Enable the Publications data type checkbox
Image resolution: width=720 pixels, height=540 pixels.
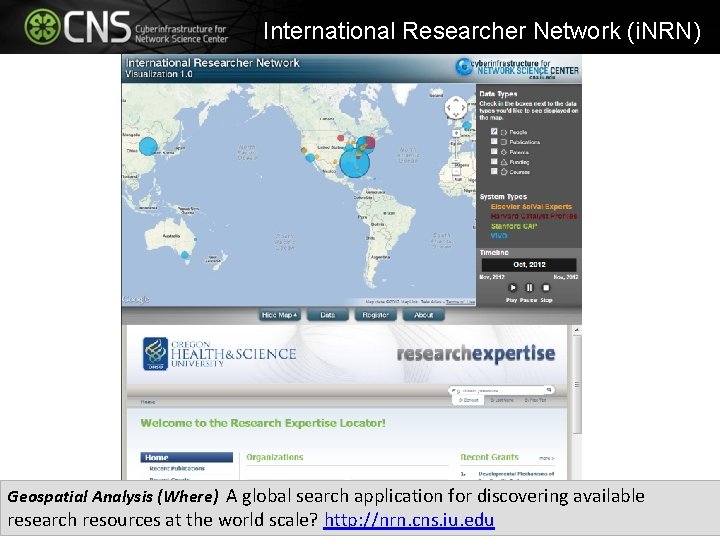click(x=494, y=141)
